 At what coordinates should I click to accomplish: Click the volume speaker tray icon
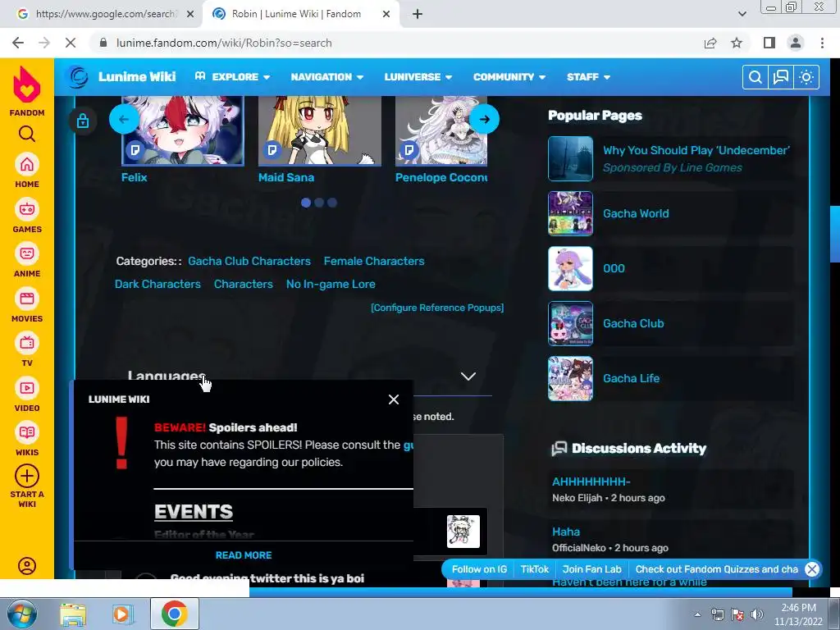coord(757,614)
